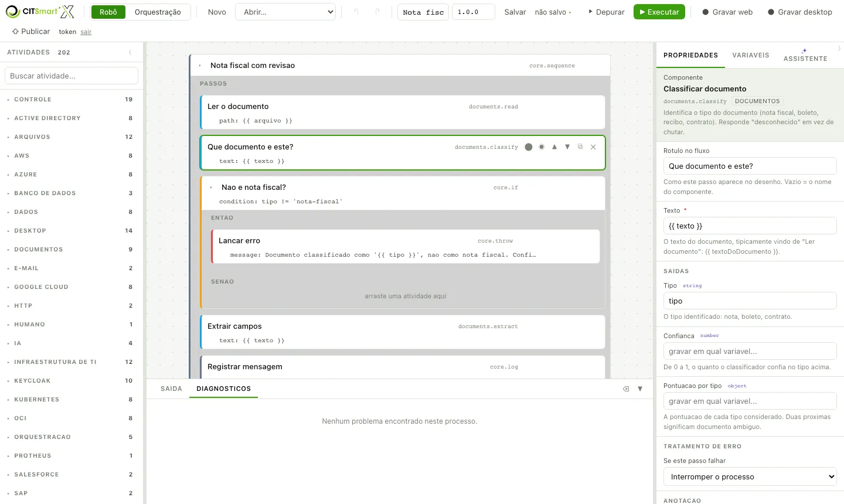Click Salvar to save the process
844x504 pixels.
click(x=515, y=12)
